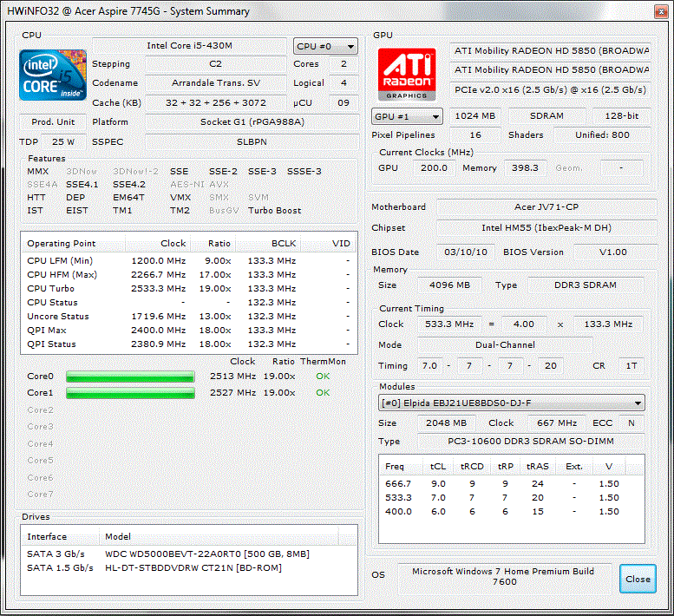Click the first ATI Mobility RADEON HD 5850 field
This screenshot has height=616, width=674.
click(x=551, y=50)
